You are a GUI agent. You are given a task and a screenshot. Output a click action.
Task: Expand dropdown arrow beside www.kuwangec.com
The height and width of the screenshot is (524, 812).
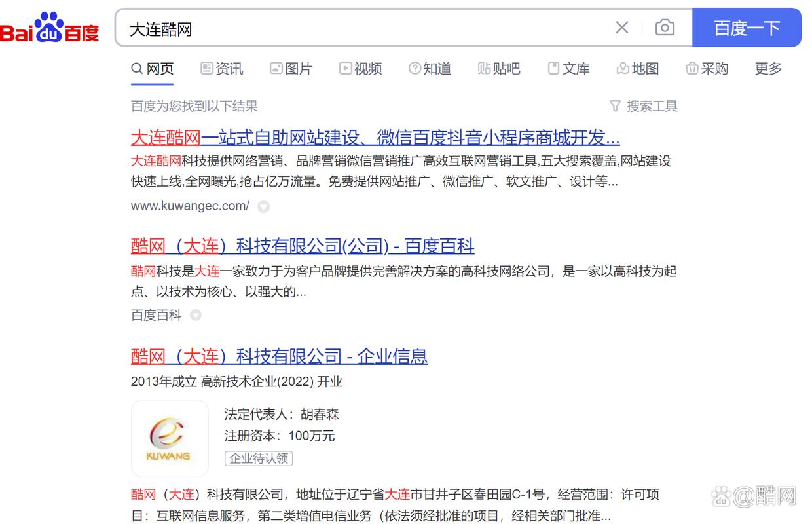263,206
